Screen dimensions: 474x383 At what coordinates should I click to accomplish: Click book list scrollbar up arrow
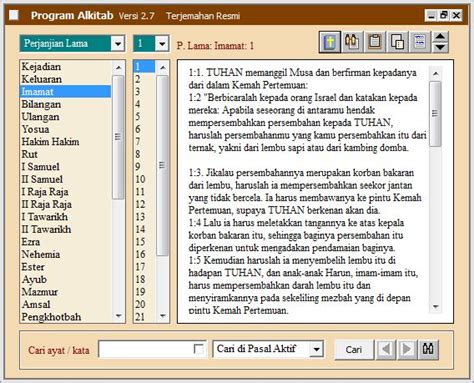point(118,67)
